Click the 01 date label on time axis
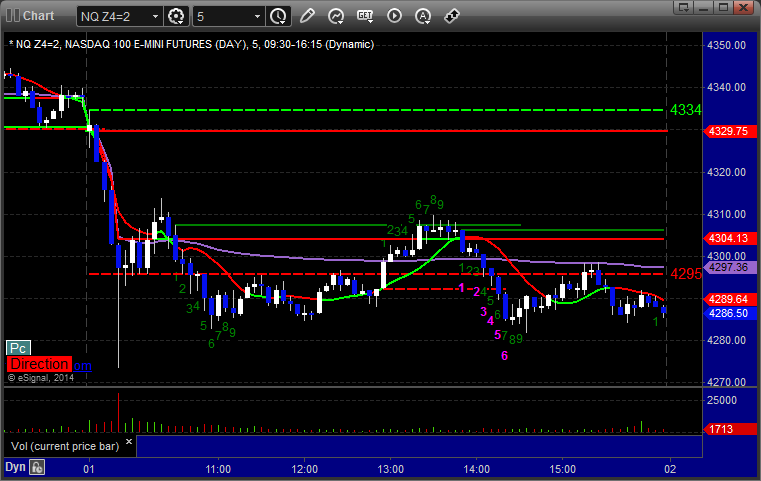The width and height of the screenshot is (761, 481). click(89, 469)
